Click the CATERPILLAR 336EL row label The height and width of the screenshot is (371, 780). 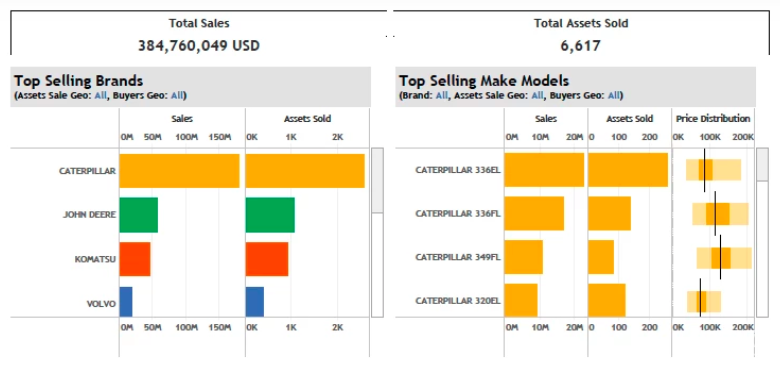pyautogui.click(x=458, y=170)
